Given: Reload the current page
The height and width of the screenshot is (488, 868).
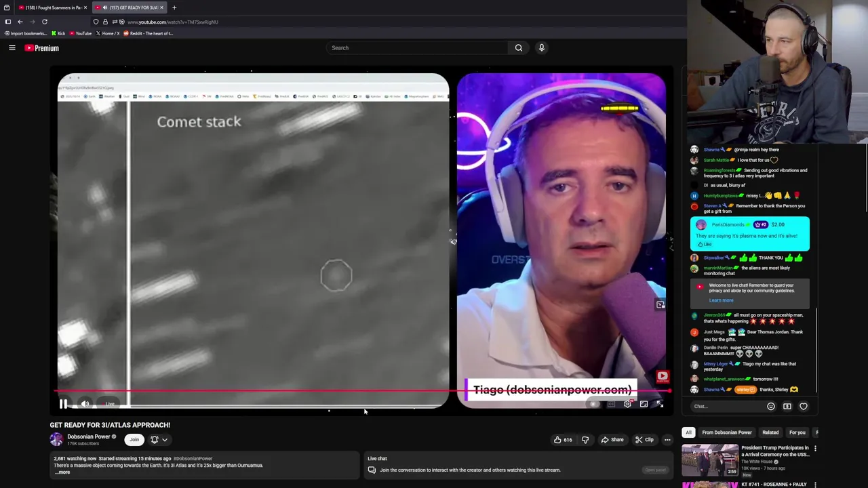Looking at the screenshot, I should click(45, 22).
